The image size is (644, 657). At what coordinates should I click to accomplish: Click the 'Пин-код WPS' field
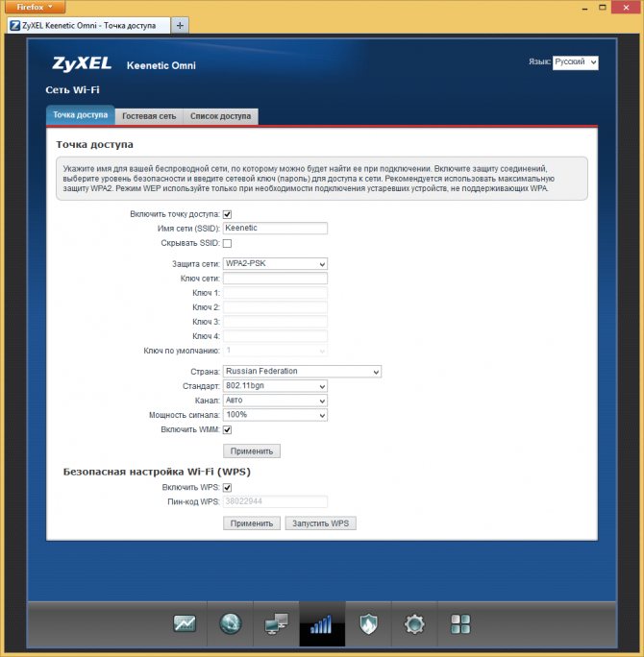tap(275, 501)
